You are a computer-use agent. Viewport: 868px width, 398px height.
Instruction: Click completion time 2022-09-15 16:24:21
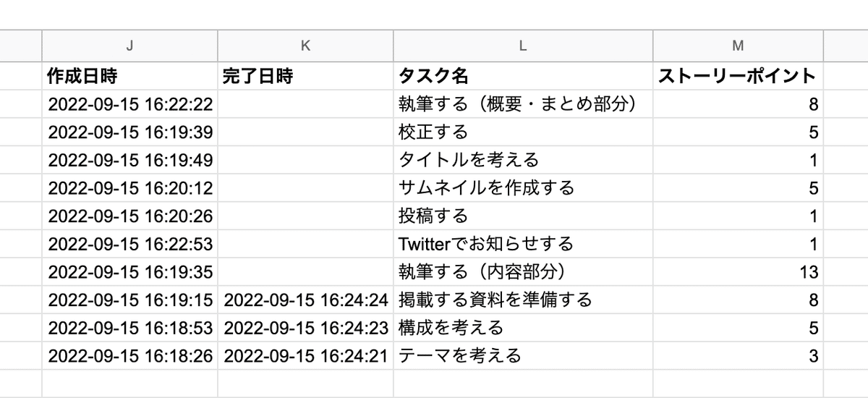click(x=305, y=356)
